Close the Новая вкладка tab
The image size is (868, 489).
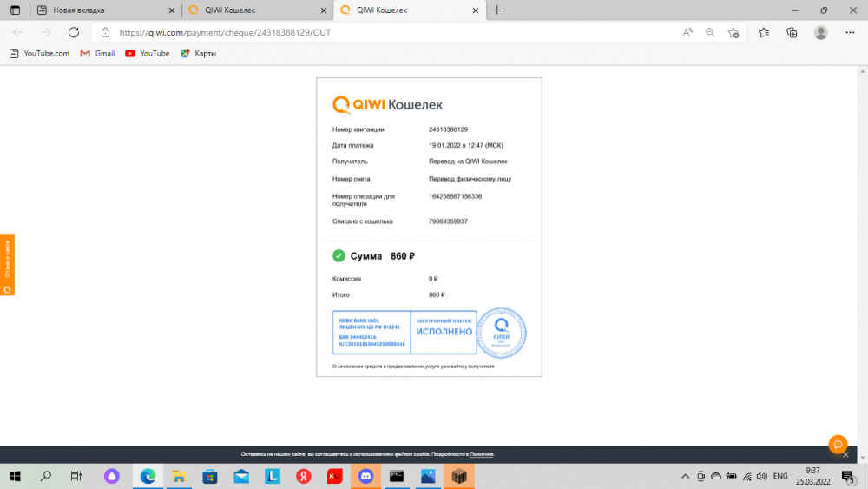(x=172, y=10)
